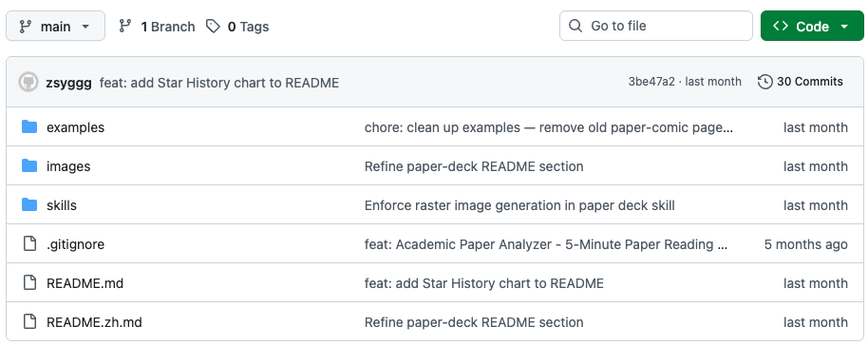The width and height of the screenshot is (868, 346).
Task: Click the examples folder icon
Action: pyautogui.click(x=29, y=127)
